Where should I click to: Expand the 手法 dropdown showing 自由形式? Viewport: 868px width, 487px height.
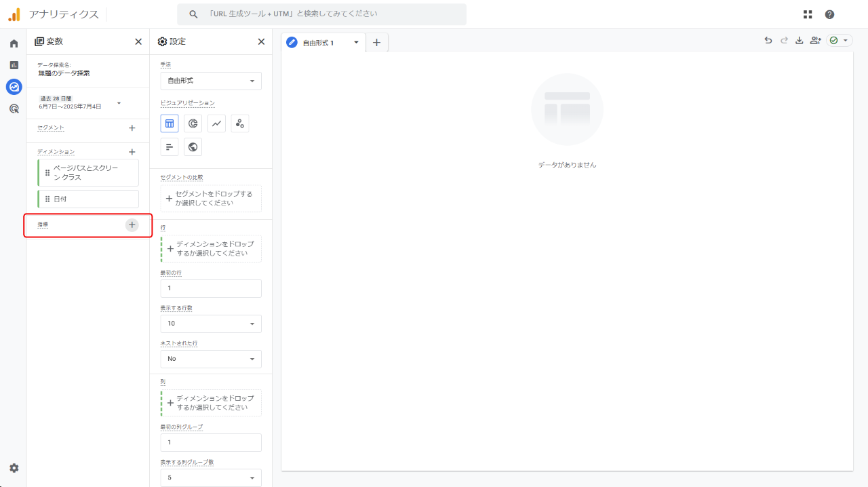(x=211, y=81)
